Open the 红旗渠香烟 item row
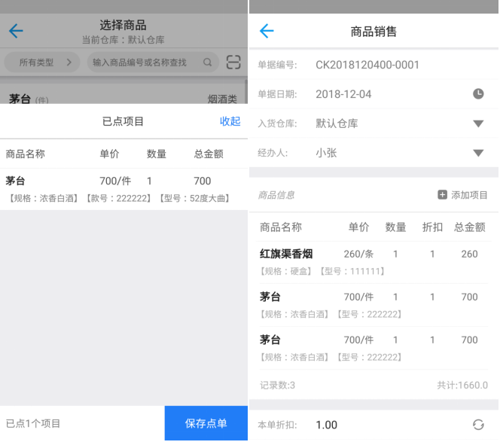Screen dimensions: 500x448 [x=373, y=262]
